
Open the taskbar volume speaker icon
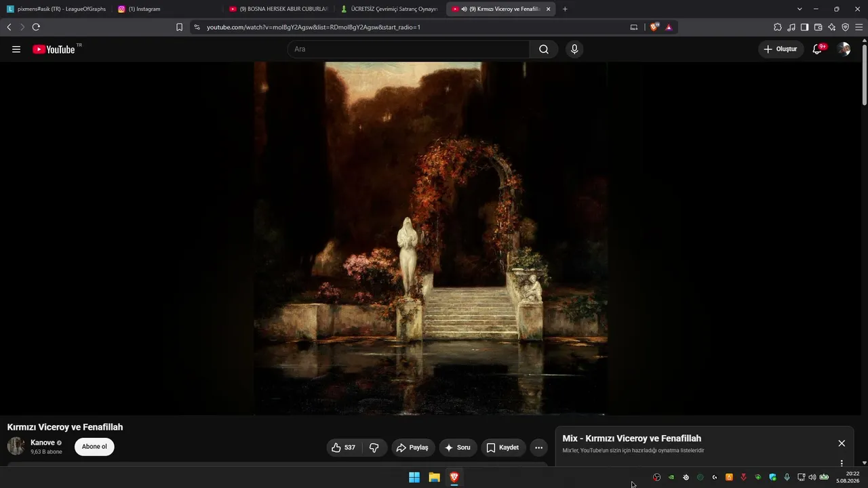pyautogui.click(x=812, y=477)
